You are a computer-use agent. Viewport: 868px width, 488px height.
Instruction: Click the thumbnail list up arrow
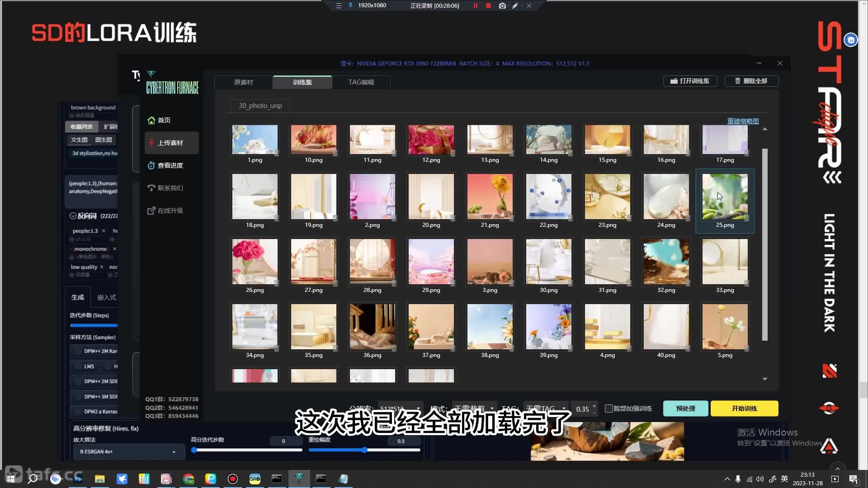[765, 129]
